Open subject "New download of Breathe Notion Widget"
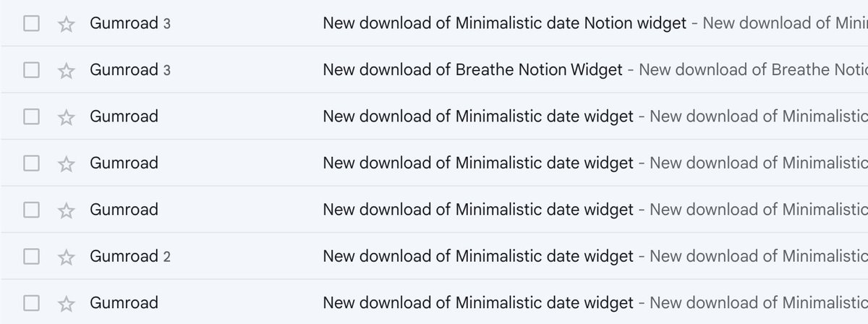868x324 pixels. 472,69
